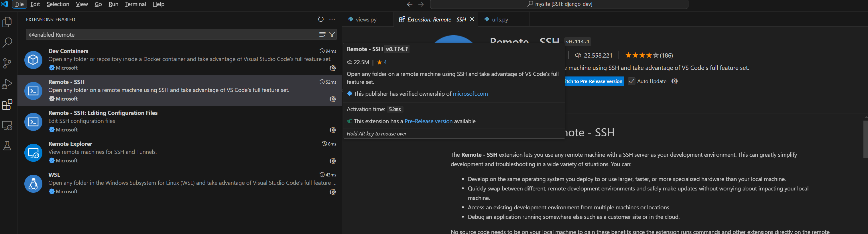The image size is (868, 234).
Task: Open Manage gear for Dev Containers
Action: pos(332,68)
